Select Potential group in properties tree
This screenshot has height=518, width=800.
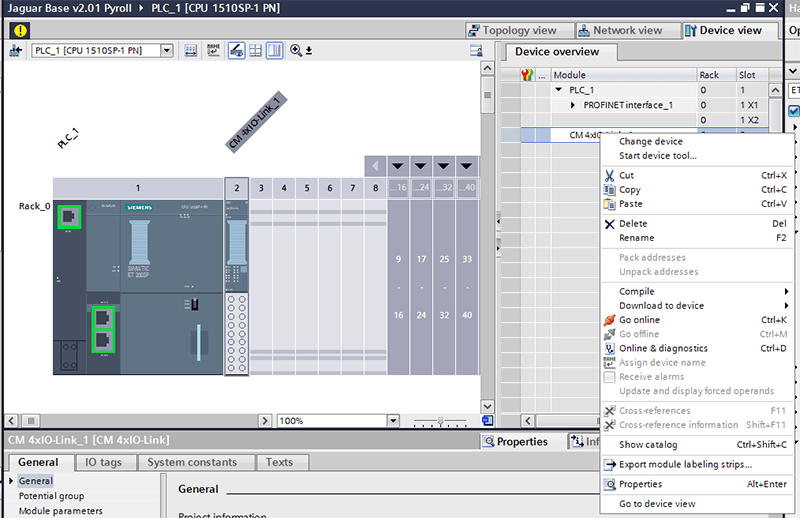52,496
